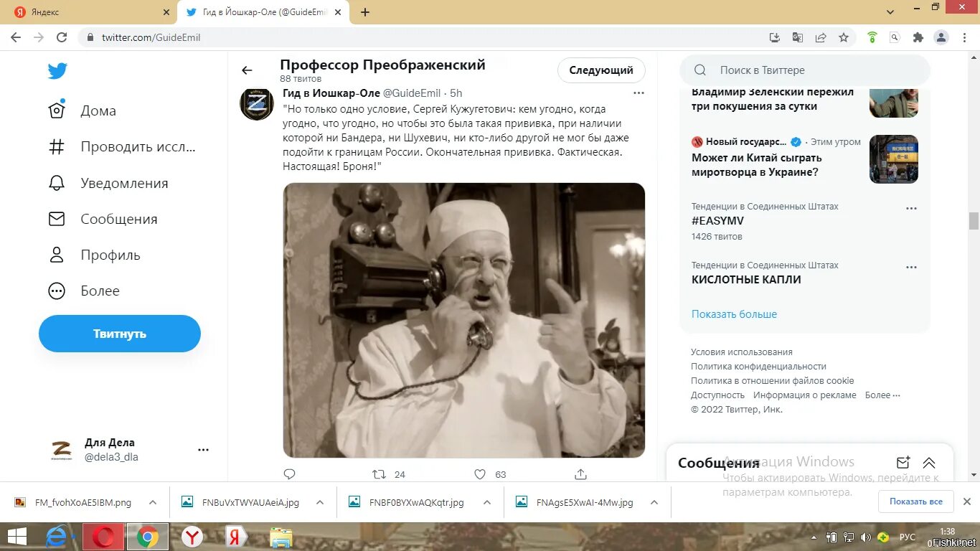
Task: Expand Более footer links menu
Action: tap(882, 395)
